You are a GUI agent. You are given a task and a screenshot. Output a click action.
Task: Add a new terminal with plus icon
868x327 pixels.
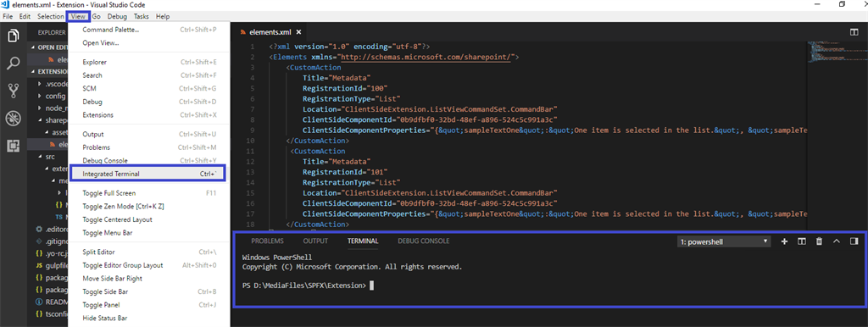(784, 241)
